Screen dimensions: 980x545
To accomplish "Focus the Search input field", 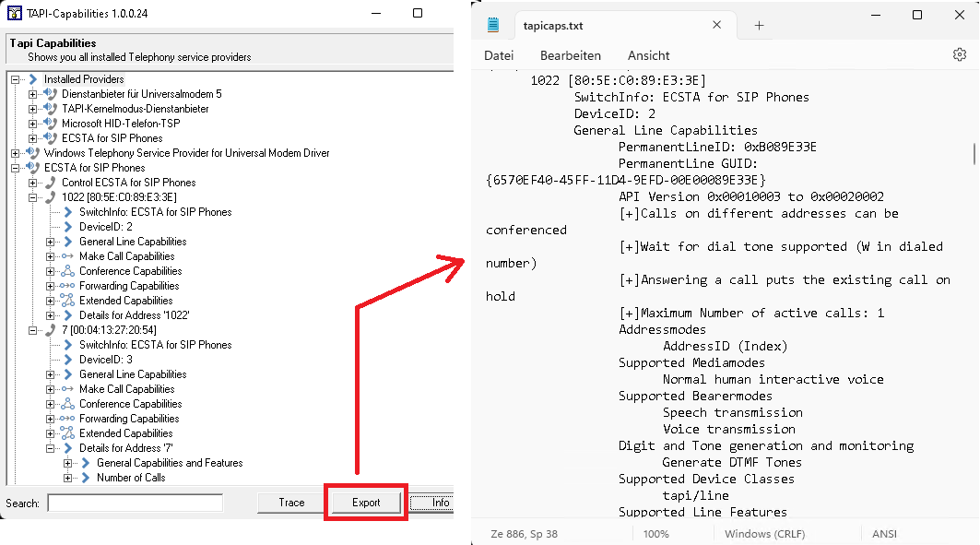I will click(x=135, y=503).
